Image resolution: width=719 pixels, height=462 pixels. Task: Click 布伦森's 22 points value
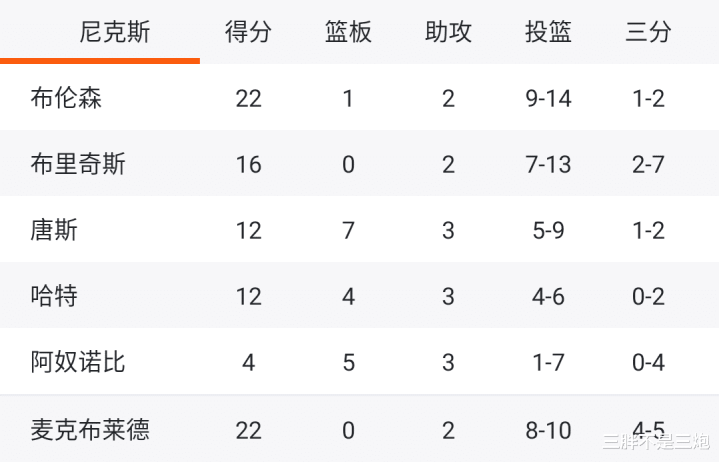click(x=249, y=99)
